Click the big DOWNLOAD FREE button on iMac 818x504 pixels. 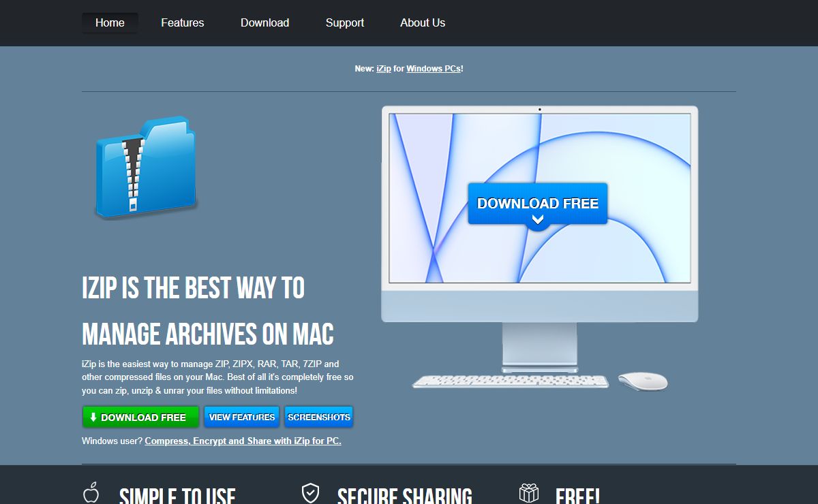[x=538, y=206]
